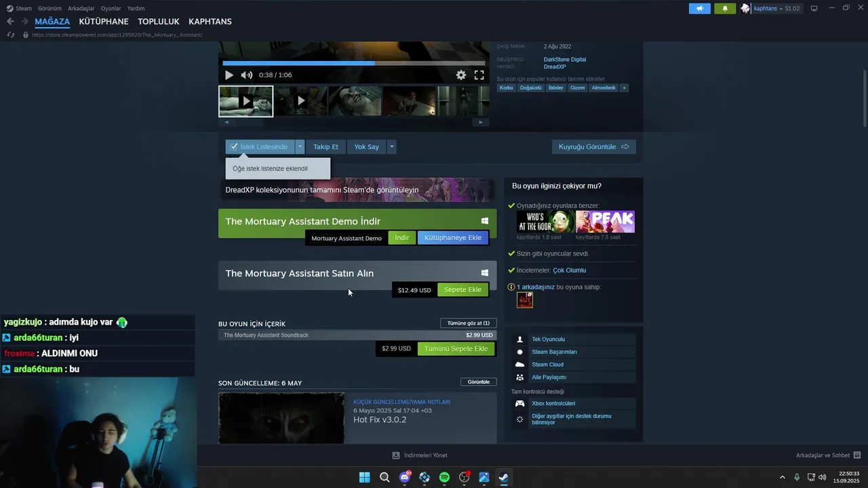The image size is (868, 488).
Task: Open video settings gear icon
Action: (x=461, y=75)
